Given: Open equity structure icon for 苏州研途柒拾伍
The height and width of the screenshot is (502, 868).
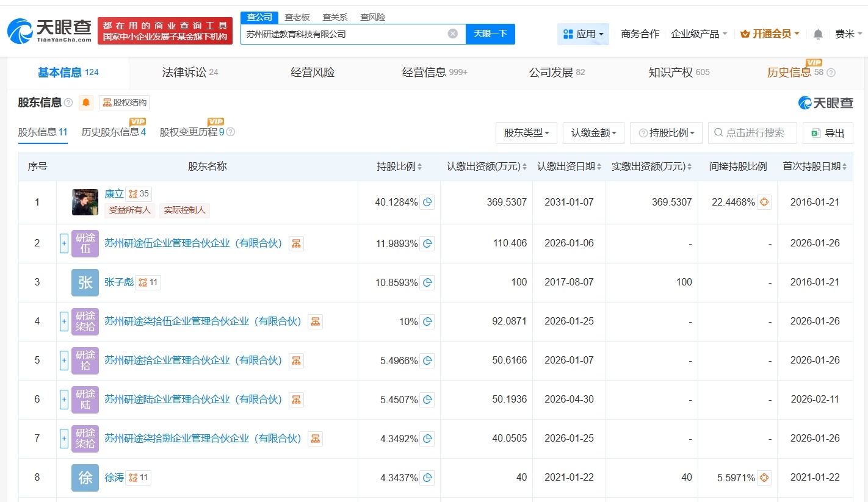Looking at the screenshot, I should pyautogui.click(x=315, y=321).
